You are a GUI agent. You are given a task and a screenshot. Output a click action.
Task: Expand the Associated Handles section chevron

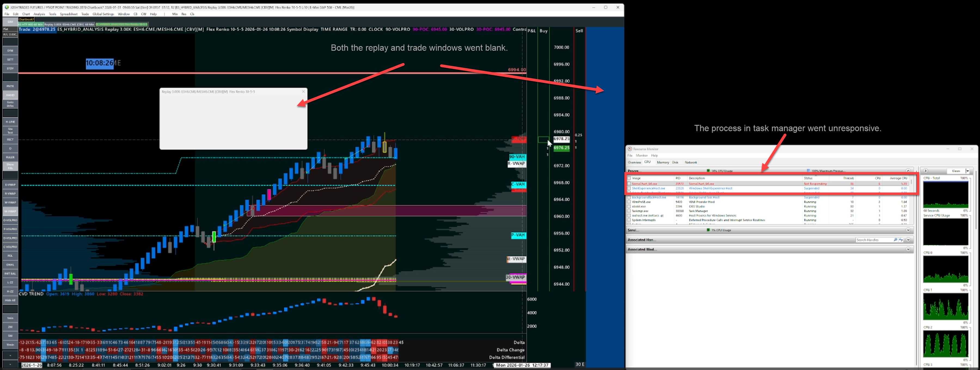coord(908,240)
